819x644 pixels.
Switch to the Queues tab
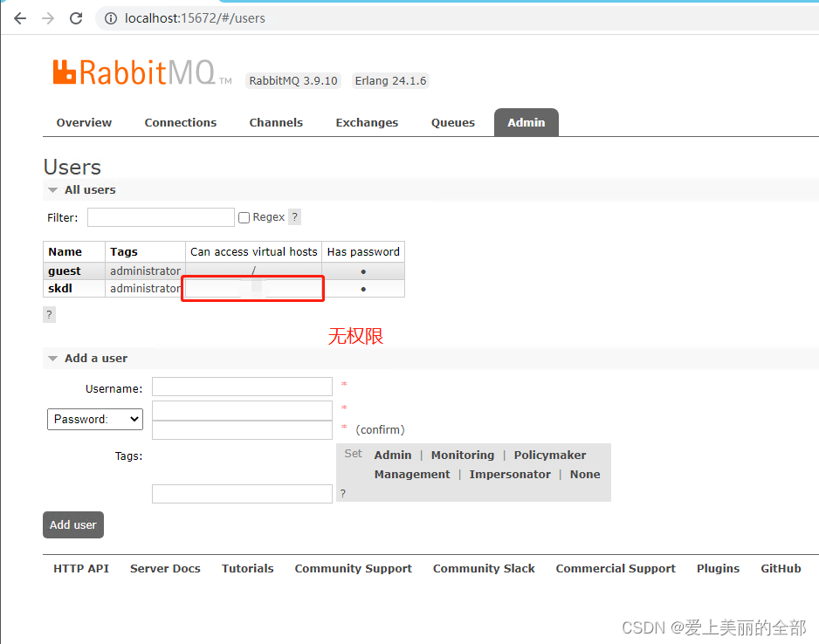point(452,122)
